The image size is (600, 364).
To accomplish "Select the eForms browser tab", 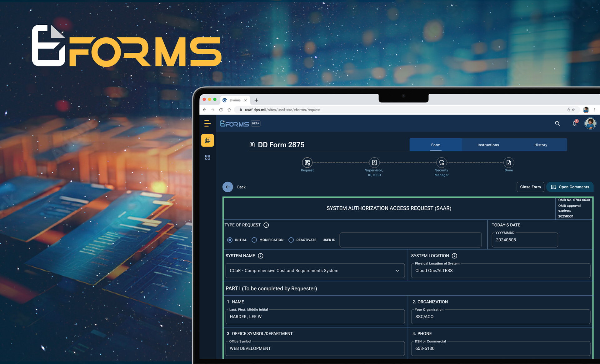I will (x=235, y=100).
